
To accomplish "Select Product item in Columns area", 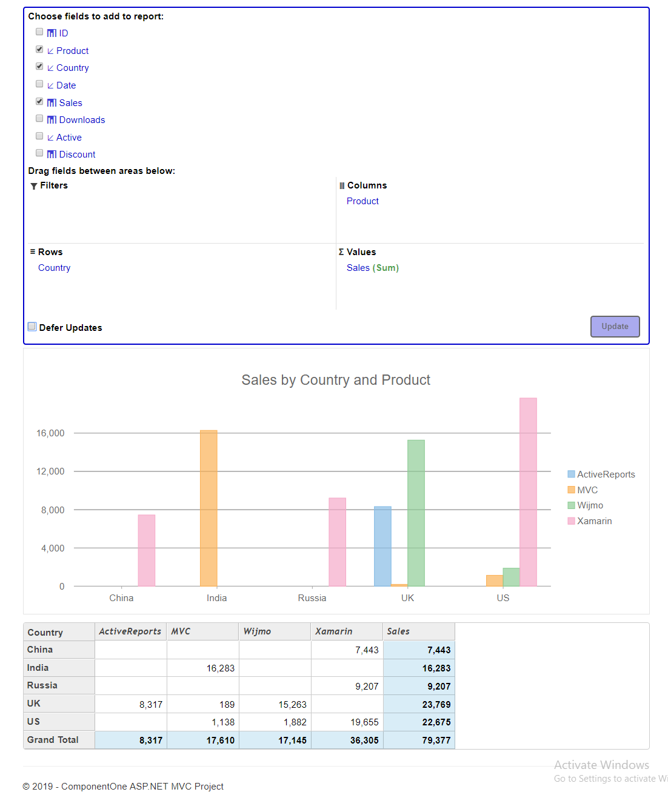I will tap(362, 201).
